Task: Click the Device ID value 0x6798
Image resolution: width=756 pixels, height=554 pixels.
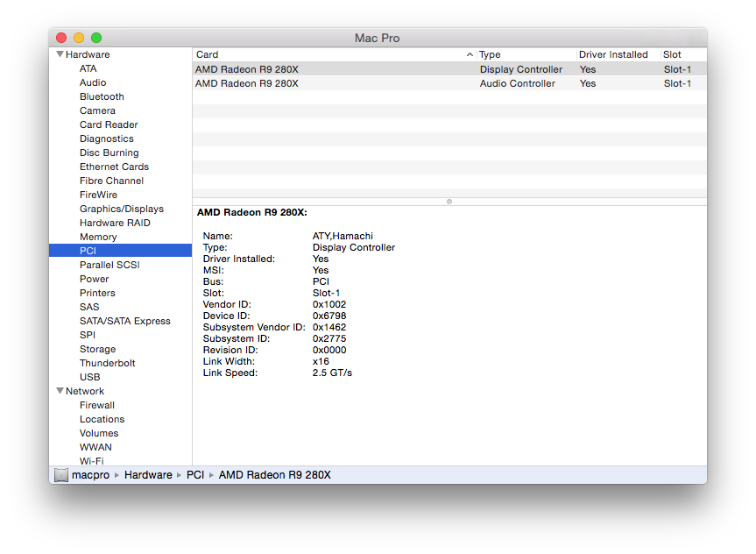Action: click(329, 316)
